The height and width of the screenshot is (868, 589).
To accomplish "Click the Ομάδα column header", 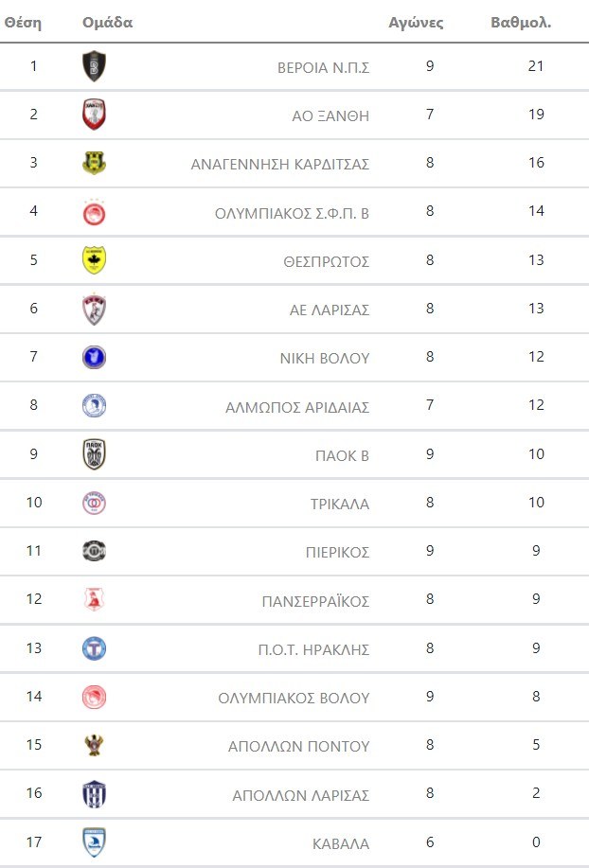I will pyautogui.click(x=108, y=22).
